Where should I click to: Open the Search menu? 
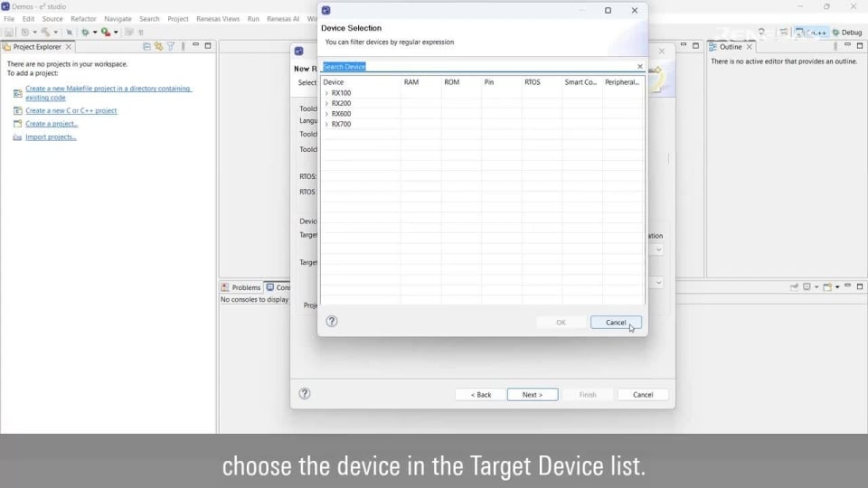(149, 19)
